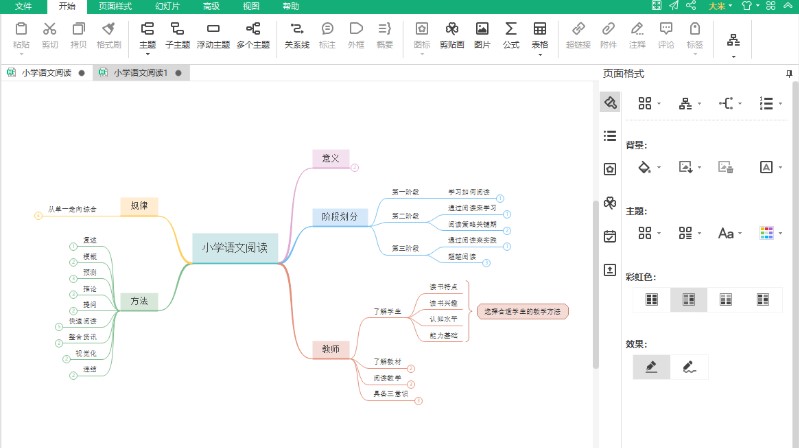This screenshot has height=448, width=799.
Task: Insert a 图片 picture
Action: (482, 30)
